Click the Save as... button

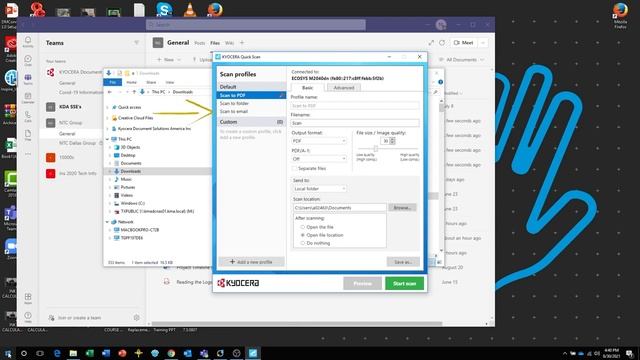coord(403,262)
